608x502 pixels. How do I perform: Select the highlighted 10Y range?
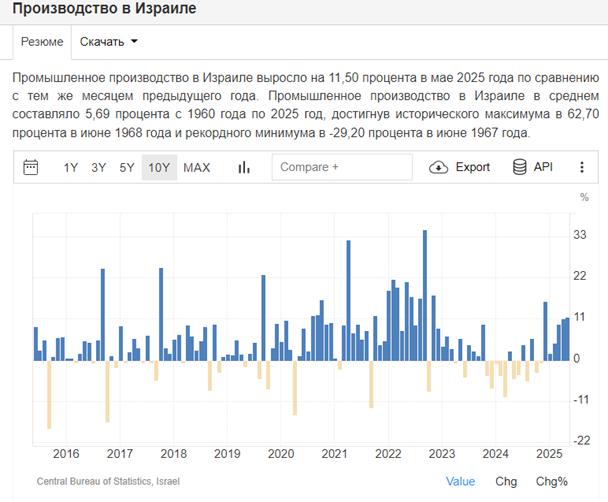tap(159, 167)
